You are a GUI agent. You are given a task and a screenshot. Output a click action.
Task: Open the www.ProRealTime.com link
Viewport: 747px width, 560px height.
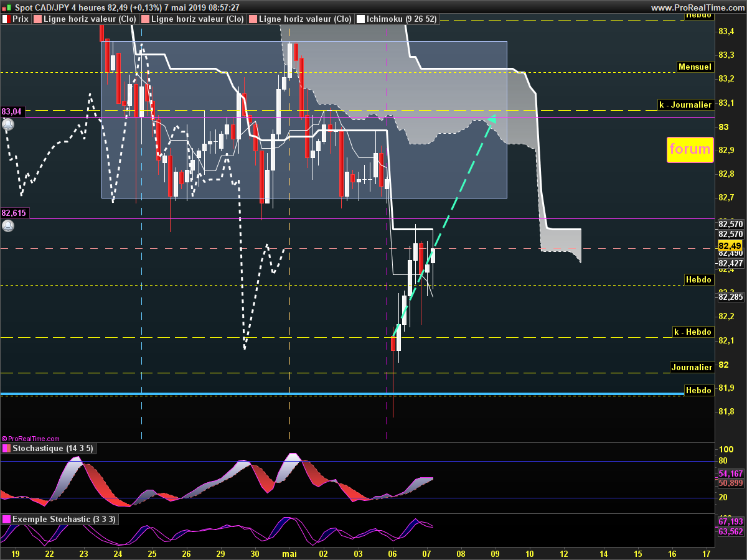tap(697, 7)
